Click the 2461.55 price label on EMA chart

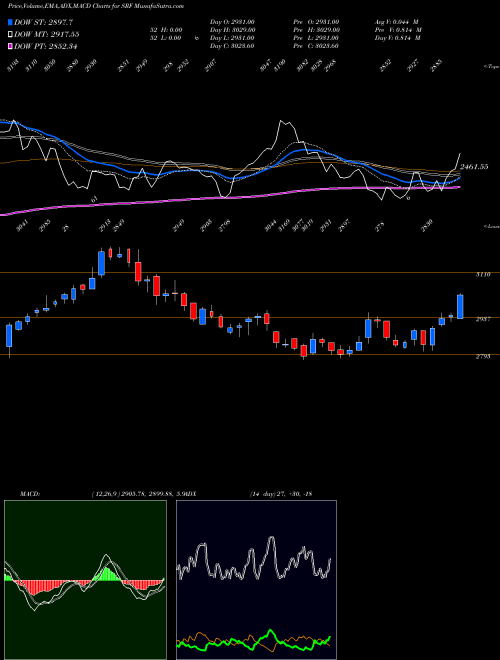pos(474,167)
